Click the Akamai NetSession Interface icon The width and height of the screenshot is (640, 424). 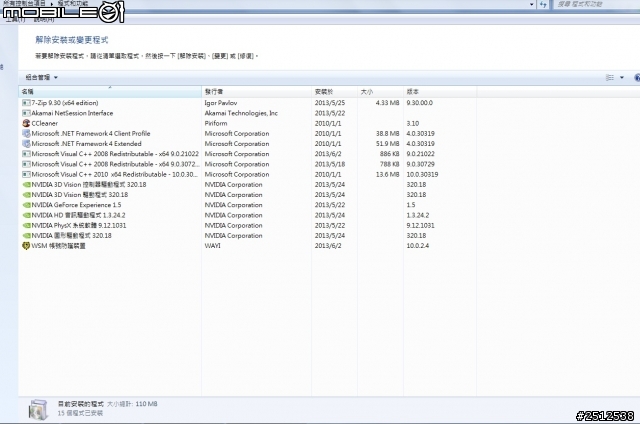pyautogui.click(x=26, y=113)
